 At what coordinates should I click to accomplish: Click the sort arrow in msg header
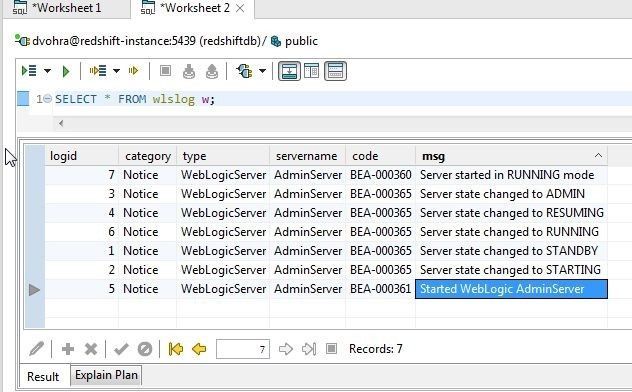(598, 156)
